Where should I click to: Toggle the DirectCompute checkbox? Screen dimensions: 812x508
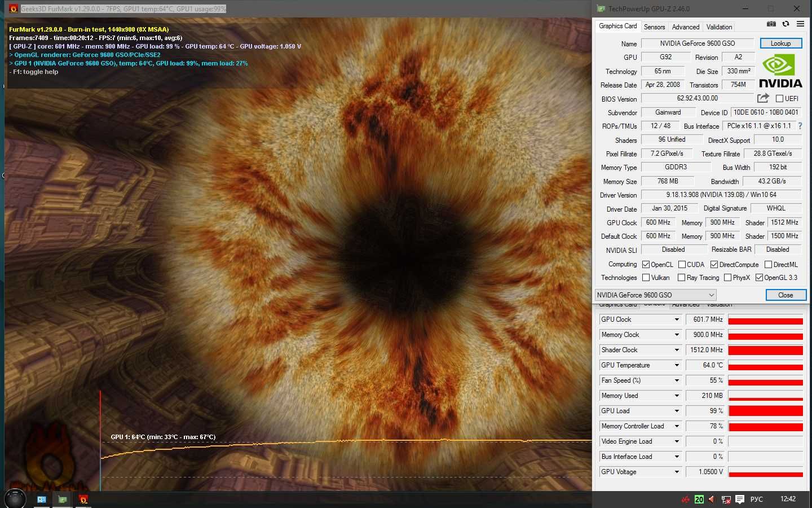714,264
